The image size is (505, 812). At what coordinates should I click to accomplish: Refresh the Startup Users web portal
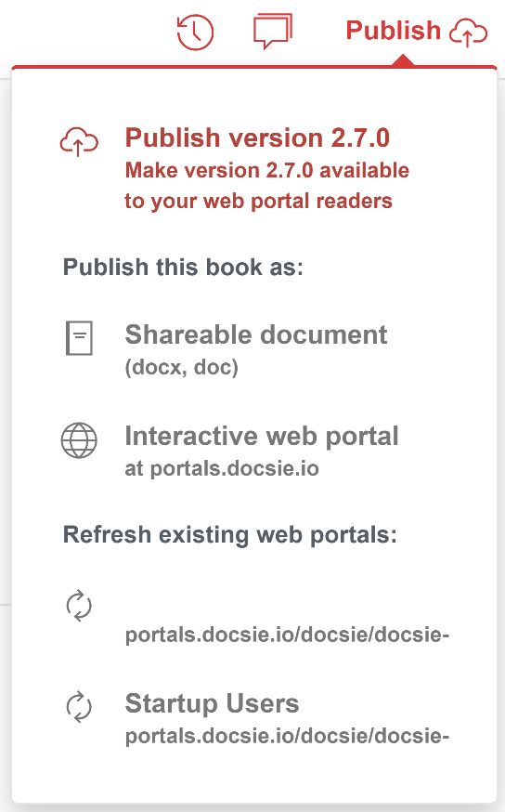coord(213,703)
